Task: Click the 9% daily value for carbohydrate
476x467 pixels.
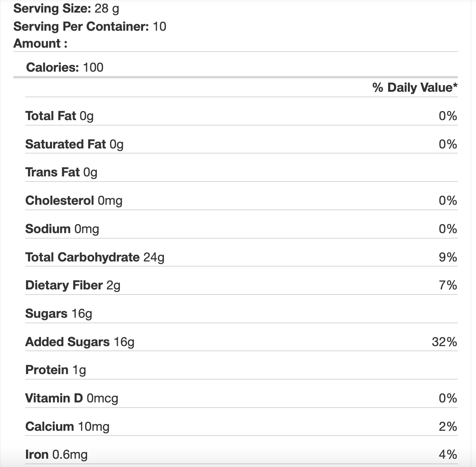Action: coord(448,257)
